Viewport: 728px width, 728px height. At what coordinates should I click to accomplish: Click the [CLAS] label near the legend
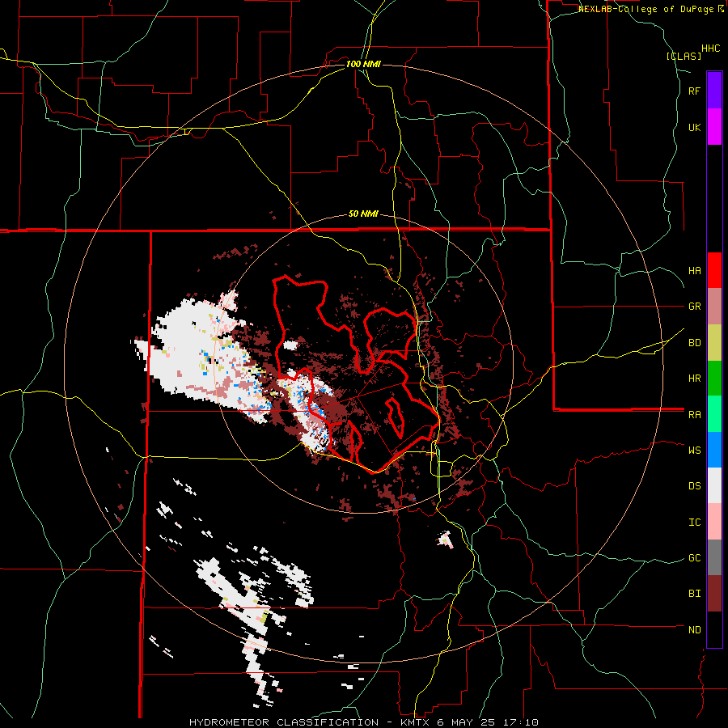coord(684,56)
